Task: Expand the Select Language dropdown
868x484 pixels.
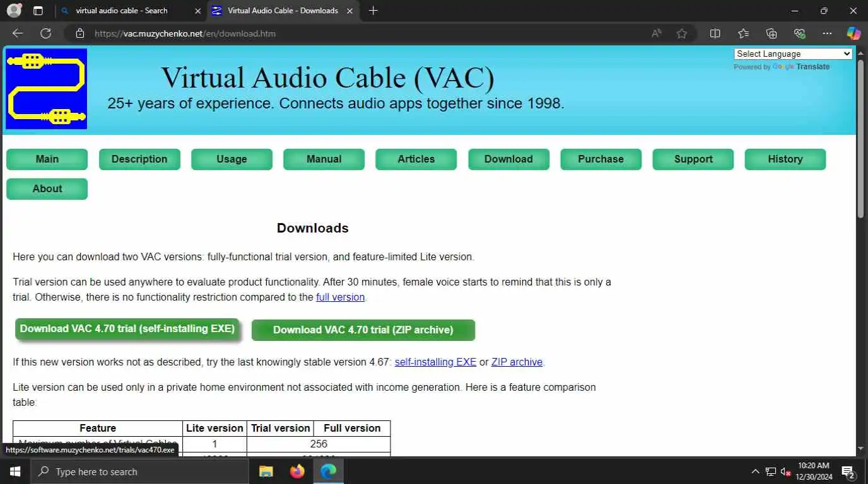Action: pyautogui.click(x=793, y=54)
